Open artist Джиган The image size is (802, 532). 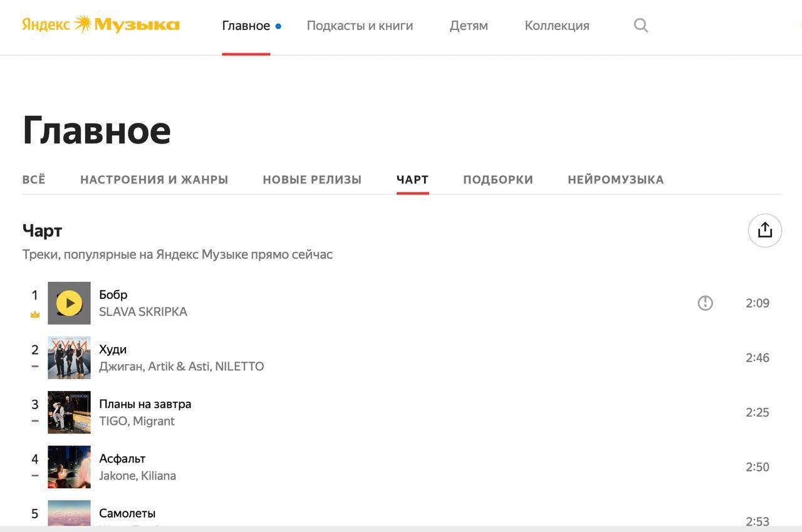pyautogui.click(x=122, y=366)
